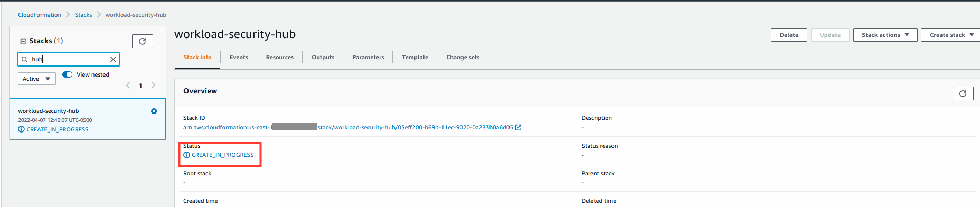The image size is (980, 207).
Task: Click the stack timestamp 2022-04-07 12:49:07
Action: 55,120
